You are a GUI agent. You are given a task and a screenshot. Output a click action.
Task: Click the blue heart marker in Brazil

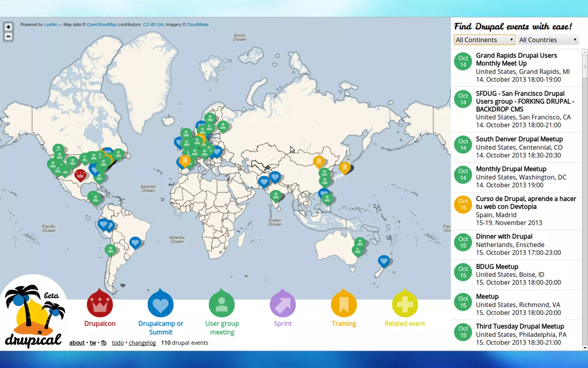pos(135,242)
